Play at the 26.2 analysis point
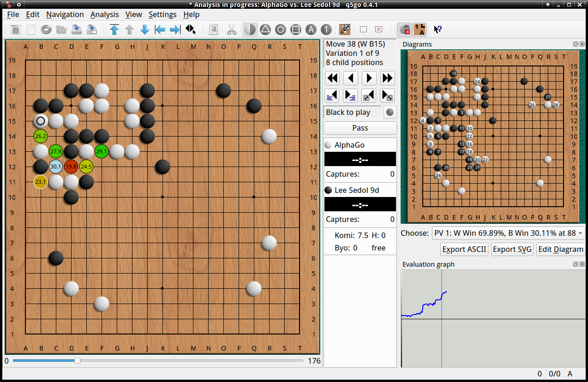The height and width of the screenshot is (382, 588). (41, 136)
